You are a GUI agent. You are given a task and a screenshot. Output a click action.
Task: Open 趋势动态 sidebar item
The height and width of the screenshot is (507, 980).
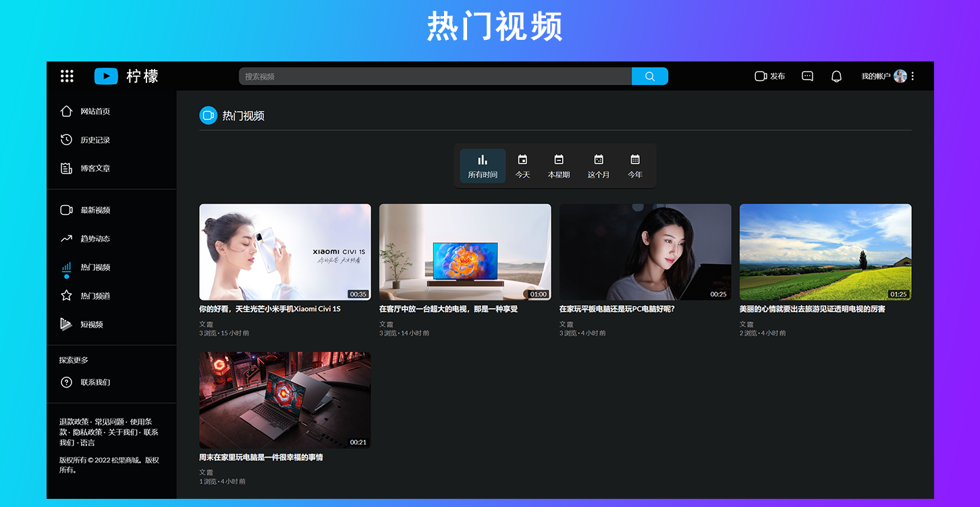95,238
